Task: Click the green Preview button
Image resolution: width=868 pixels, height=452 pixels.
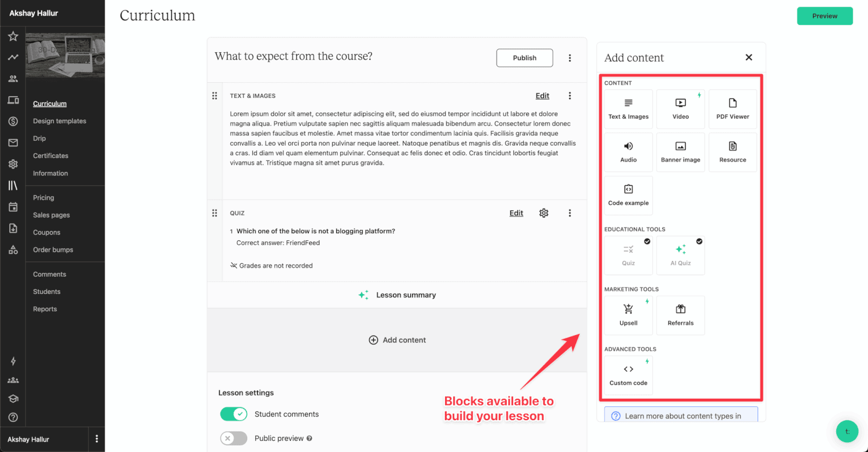Action: pos(825,16)
